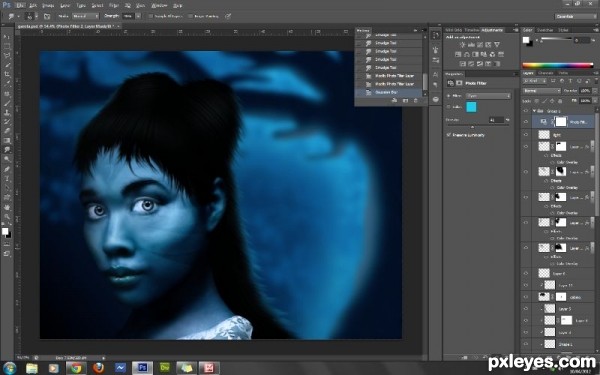The image size is (600, 375).
Task: Select the Pen tool
Action: (7, 169)
